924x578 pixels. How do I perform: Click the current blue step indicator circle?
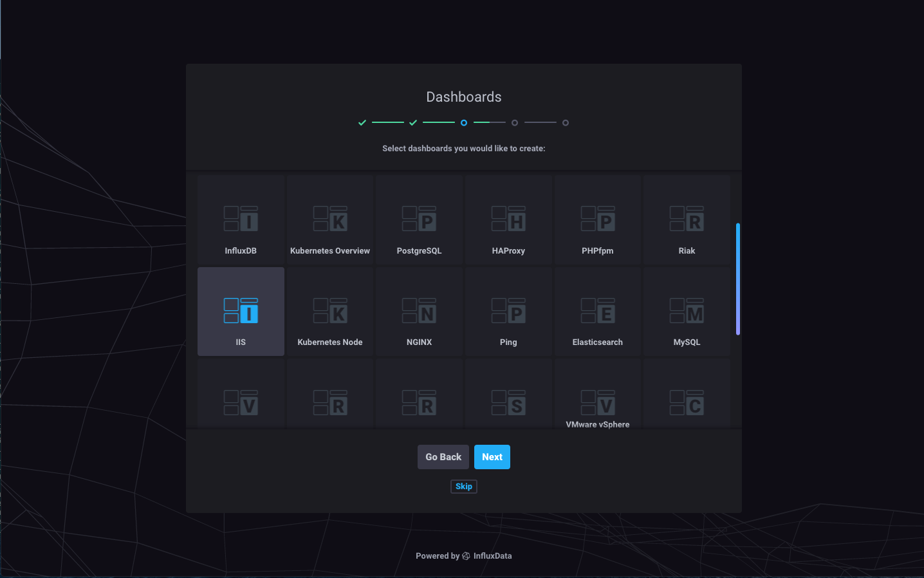(x=464, y=122)
